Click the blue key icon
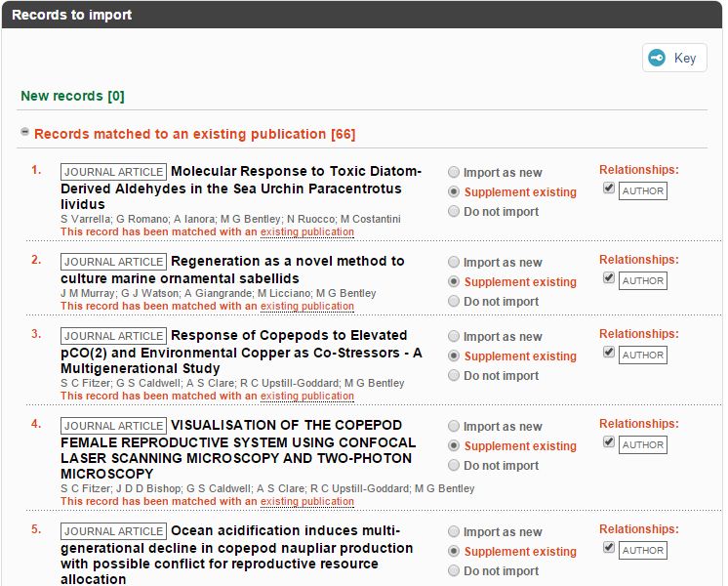The height and width of the screenshot is (586, 728). coord(657,58)
